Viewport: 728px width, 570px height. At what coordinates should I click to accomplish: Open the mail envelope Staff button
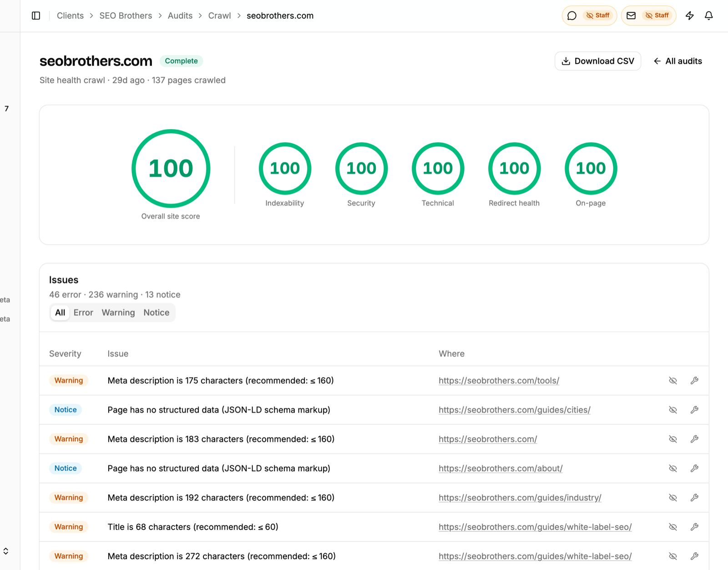(x=648, y=16)
